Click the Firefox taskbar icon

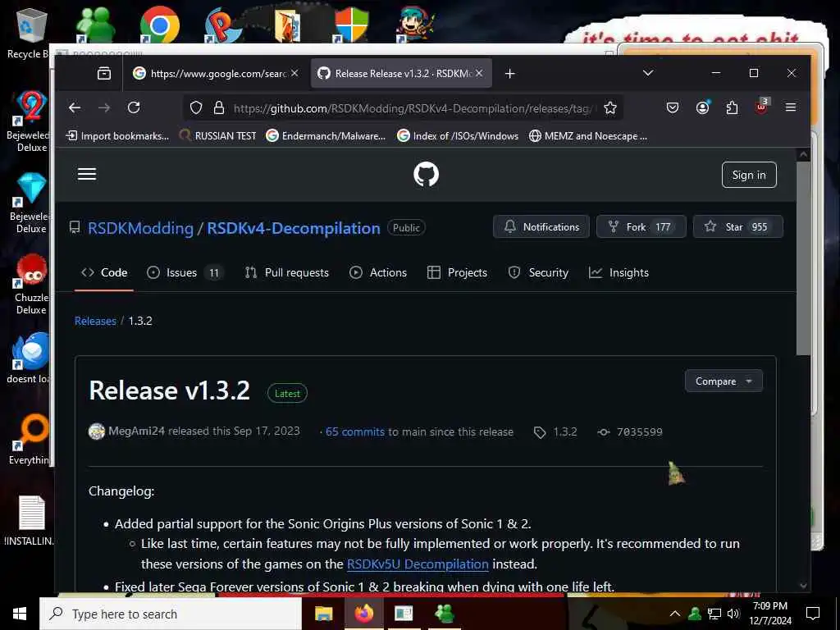(363, 614)
